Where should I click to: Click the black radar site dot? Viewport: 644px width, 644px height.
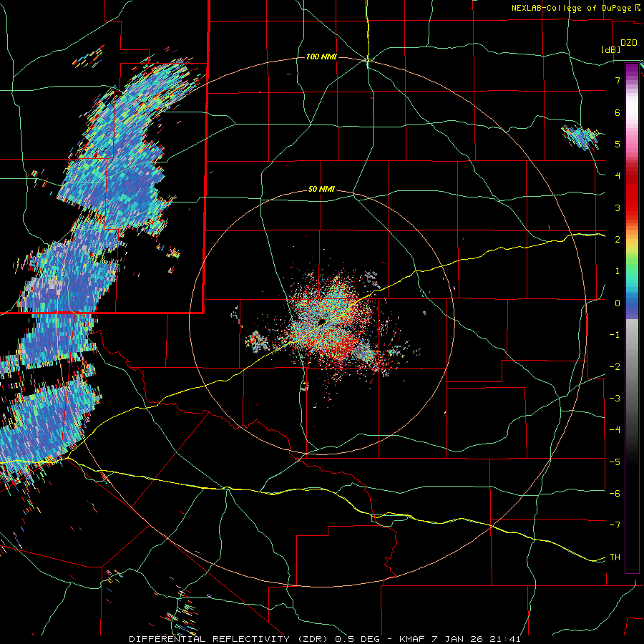(322, 321)
